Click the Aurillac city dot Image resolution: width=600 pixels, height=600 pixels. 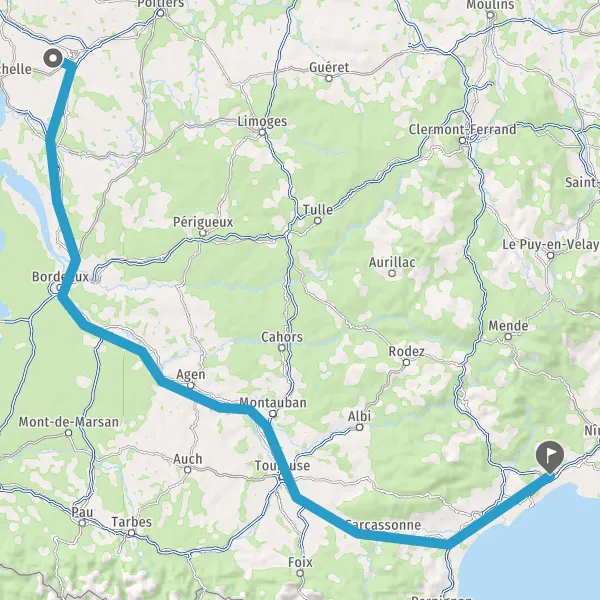392,273
